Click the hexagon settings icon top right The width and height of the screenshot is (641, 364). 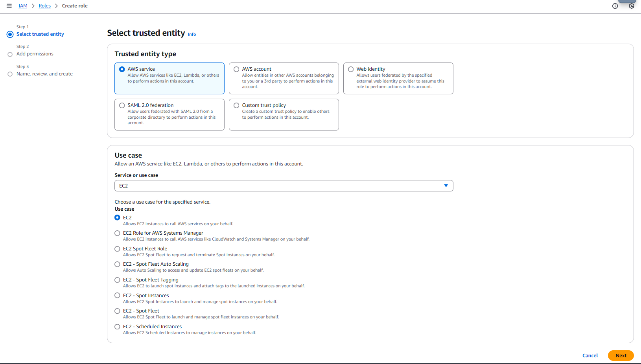pyautogui.click(x=632, y=6)
